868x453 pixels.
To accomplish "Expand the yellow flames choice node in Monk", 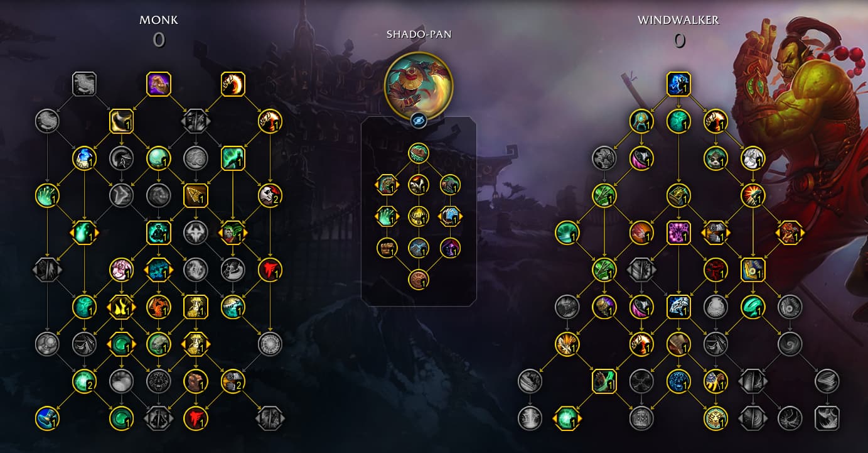I will (122, 307).
